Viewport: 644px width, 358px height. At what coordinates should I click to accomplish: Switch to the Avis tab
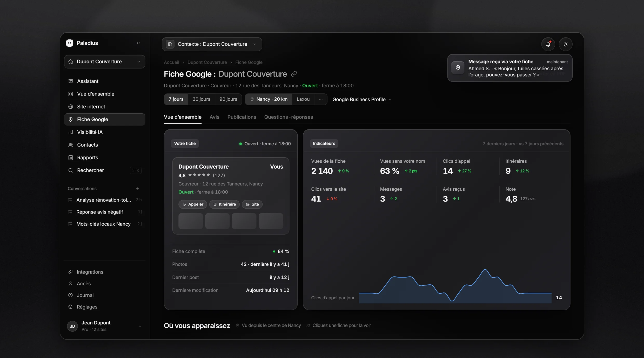[214, 117]
